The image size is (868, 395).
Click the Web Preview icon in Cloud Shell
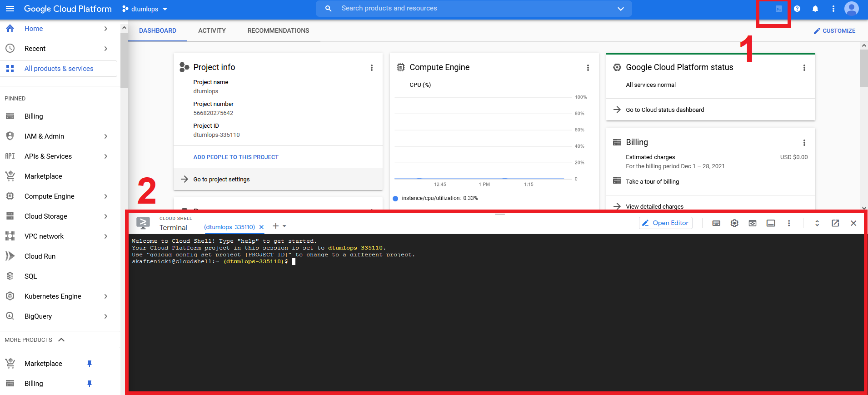pyautogui.click(x=753, y=223)
